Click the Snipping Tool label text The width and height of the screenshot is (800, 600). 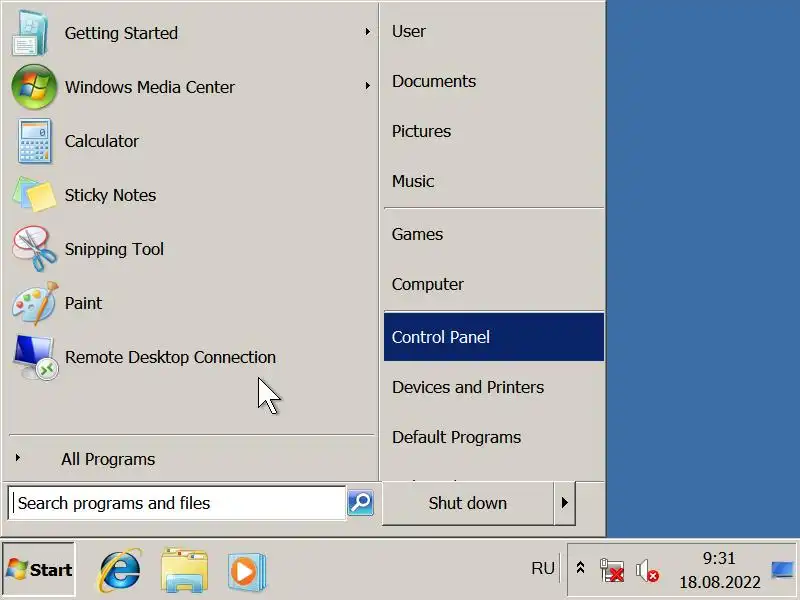[x=114, y=249]
